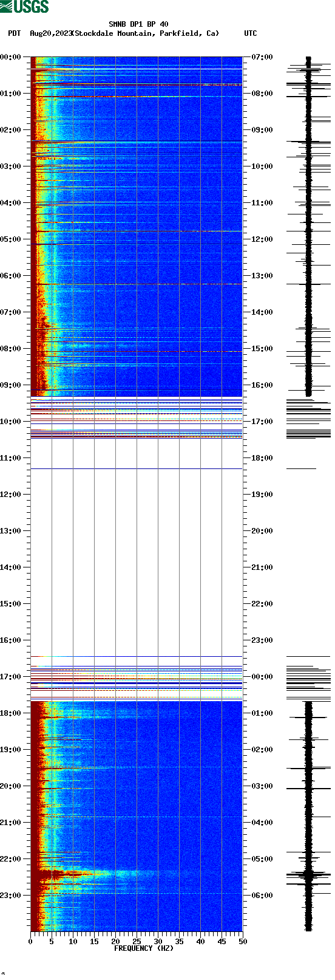Click the 02:00 PDT time label

[x=10, y=130]
